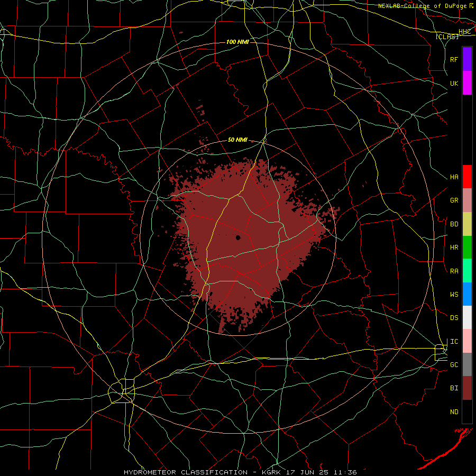The height and width of the screenshot is (476, 476).
Task: Click the GR pink legend swatch
Action: [467, 200]
